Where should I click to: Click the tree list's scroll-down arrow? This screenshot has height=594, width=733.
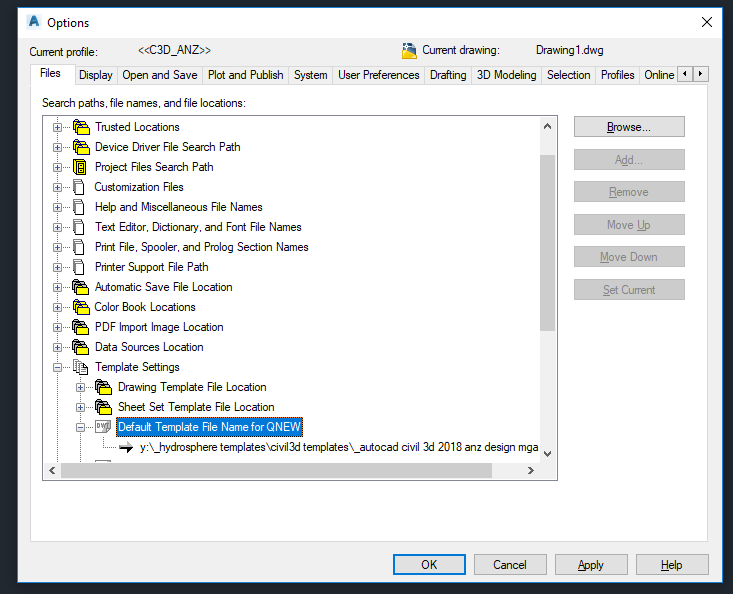coord(547,453)
